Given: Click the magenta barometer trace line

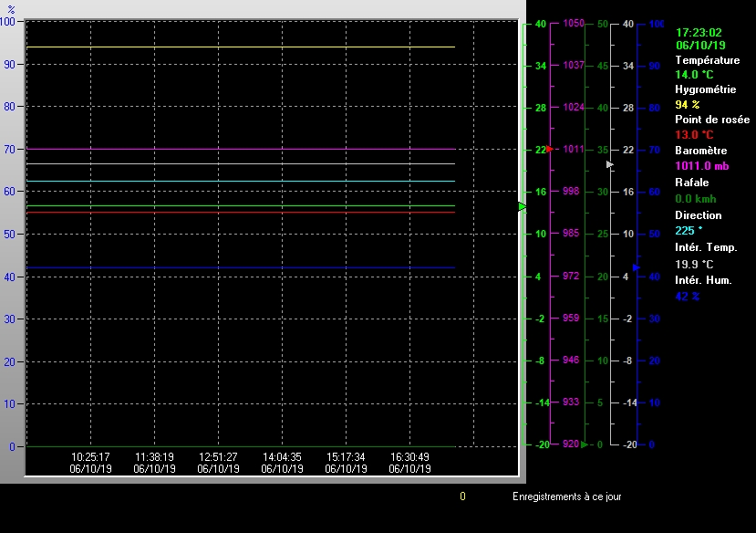Looking at the screenshot, I should pyautogui.click(x=241, y=149).
